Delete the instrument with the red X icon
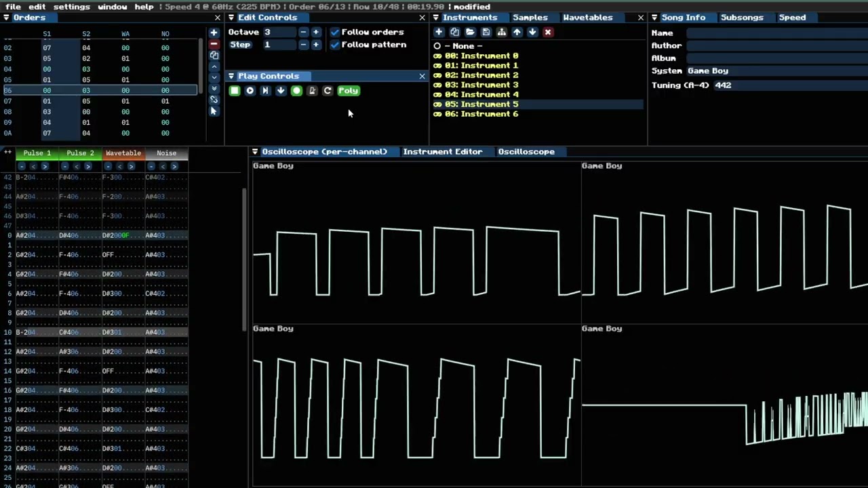Image resolution: width=868 pixels, height=488 pixels. (x=548, y=33)
